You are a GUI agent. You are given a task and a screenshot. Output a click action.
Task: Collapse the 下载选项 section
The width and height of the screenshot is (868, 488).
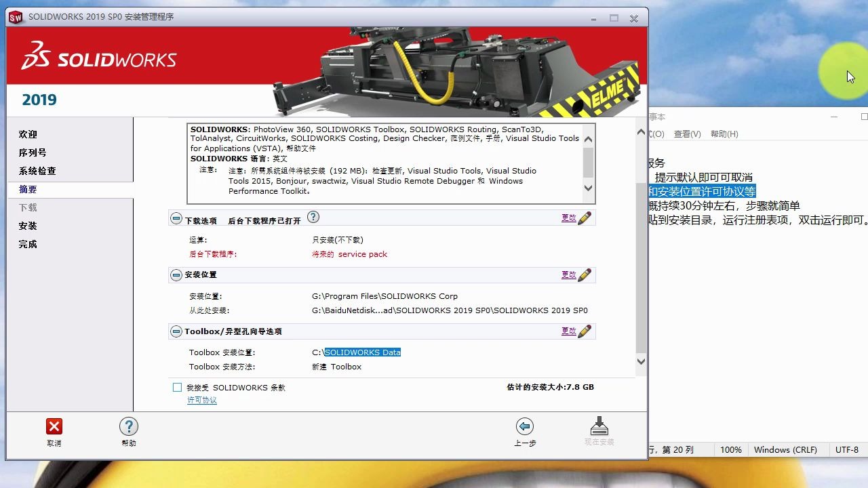[176, 219]
